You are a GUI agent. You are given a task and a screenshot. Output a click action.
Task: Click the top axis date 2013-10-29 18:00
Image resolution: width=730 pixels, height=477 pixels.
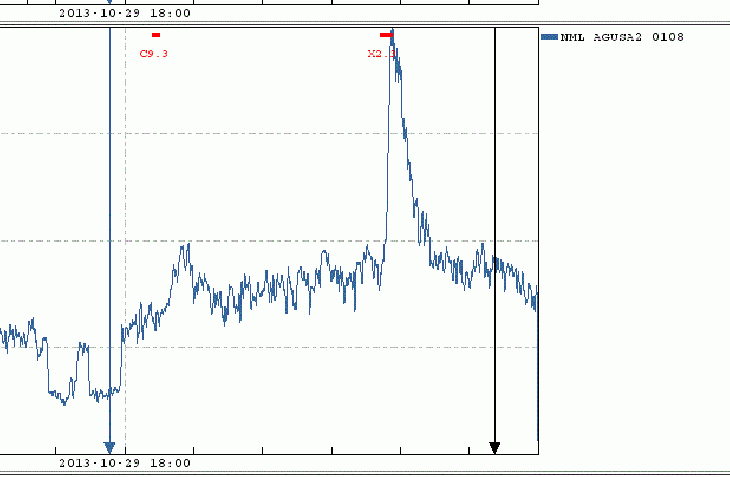pyautogui.click(x=124, y=14)
